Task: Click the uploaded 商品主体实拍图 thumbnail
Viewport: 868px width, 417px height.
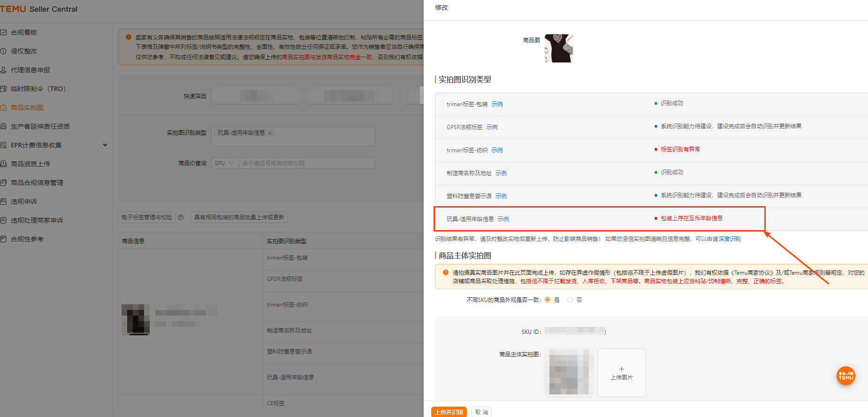Action: [569, 372]
